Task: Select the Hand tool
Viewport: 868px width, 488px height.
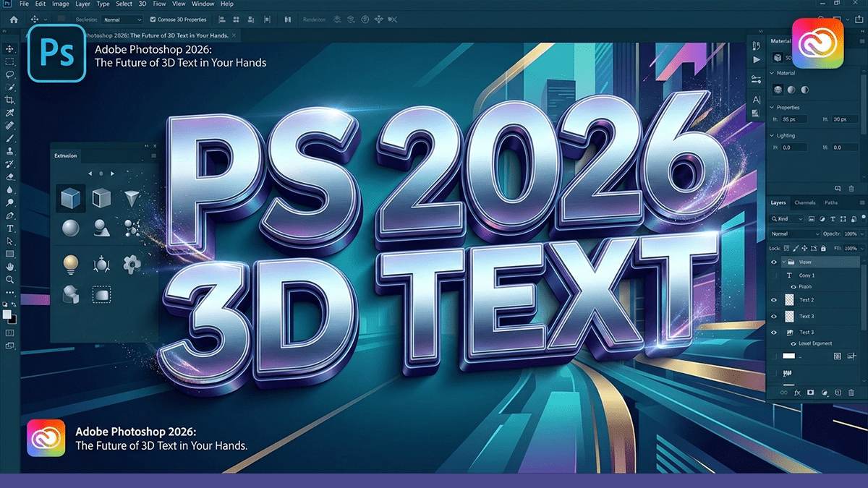Action: pyautogui.click(x=10, y=266)
